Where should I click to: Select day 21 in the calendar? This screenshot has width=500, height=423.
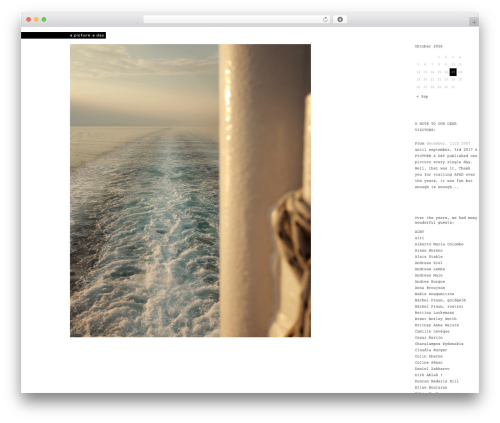(x=432, y=80)
